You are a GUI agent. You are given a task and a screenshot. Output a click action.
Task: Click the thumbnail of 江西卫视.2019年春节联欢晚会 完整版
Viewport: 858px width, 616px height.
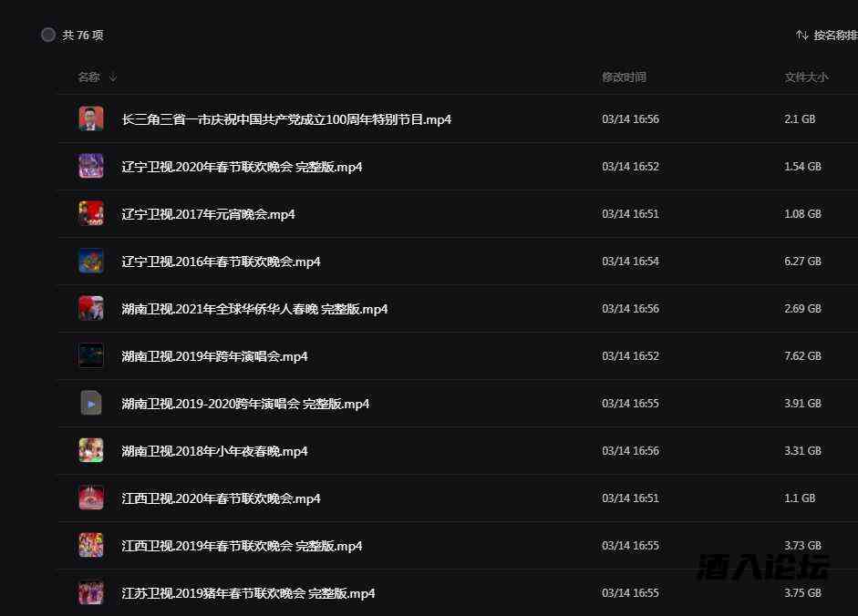[x=90, y=545]
